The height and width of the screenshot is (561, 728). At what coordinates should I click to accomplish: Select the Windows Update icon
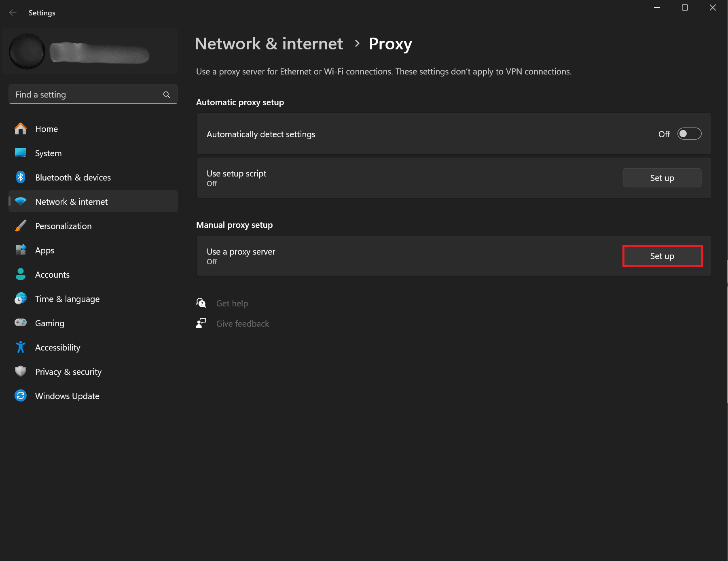[20, 395]
